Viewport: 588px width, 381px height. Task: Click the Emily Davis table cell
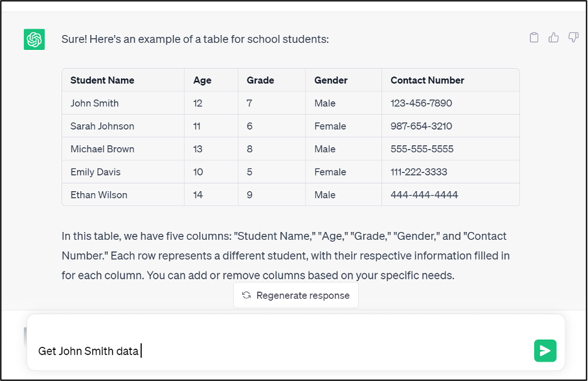[x=95, y=172]
